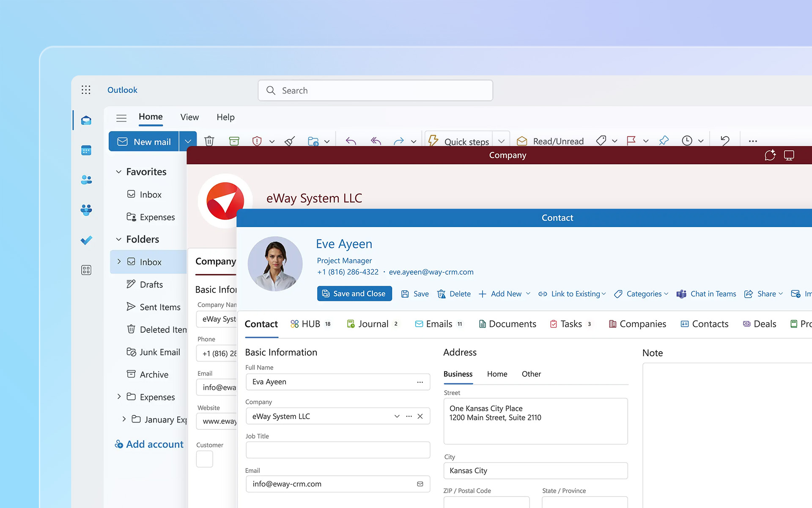Open the Outlook app launcher grid
Viewport: 812px width, 508px height.
(x=86, y=90)
